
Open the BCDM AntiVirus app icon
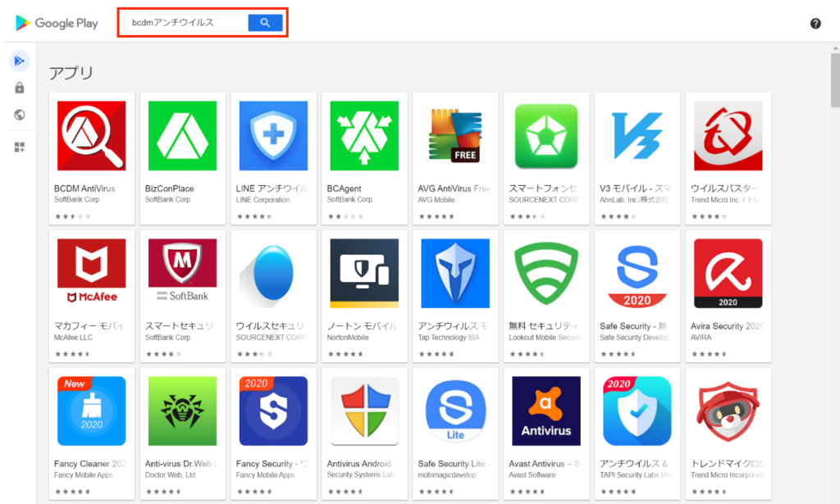pyautogui.click(x=91, y=135)
